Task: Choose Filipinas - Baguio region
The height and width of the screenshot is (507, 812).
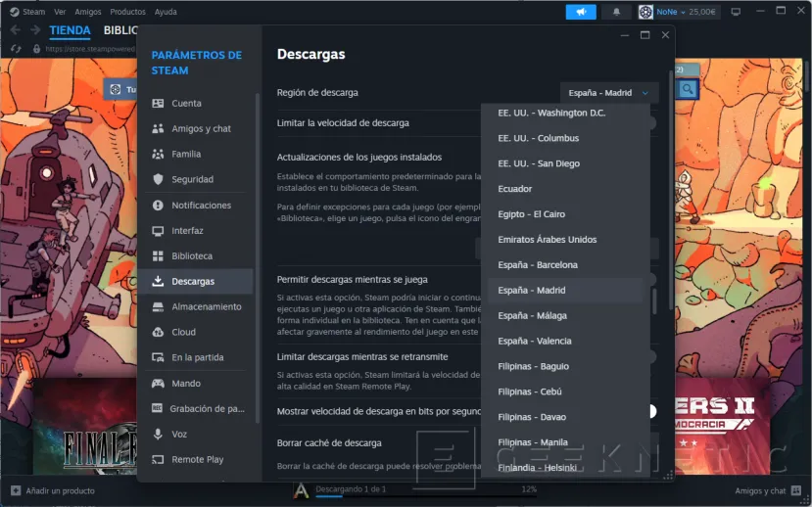Action: click(x=565, y=366)
